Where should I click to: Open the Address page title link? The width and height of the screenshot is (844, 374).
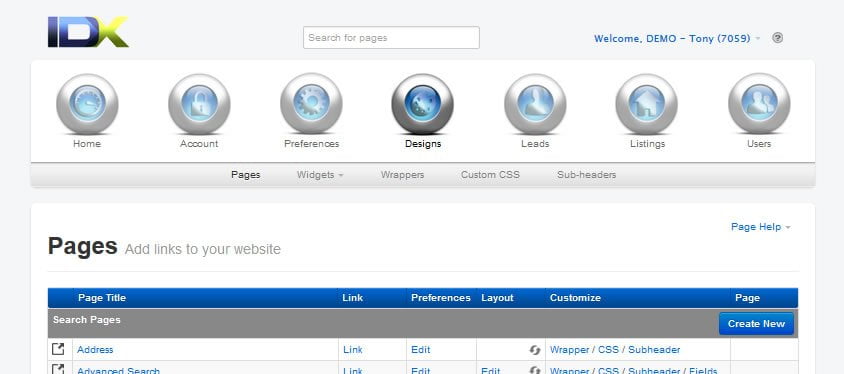coord(95,349)
